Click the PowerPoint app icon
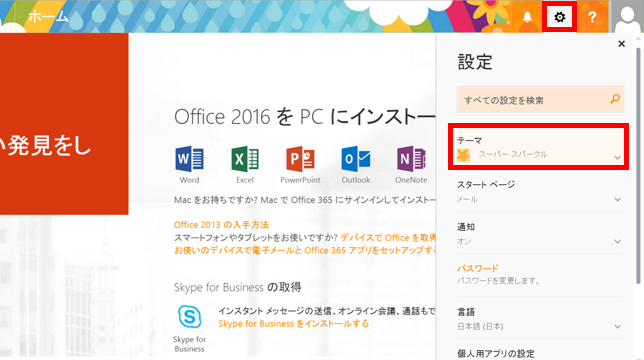644x360 pixels. click(x=300, y=159)
